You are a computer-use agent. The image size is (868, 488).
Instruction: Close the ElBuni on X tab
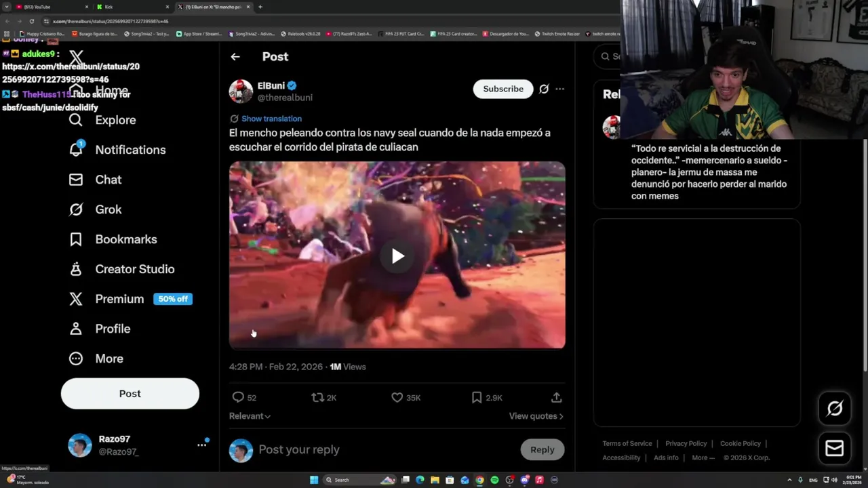(x=248, y=7)
